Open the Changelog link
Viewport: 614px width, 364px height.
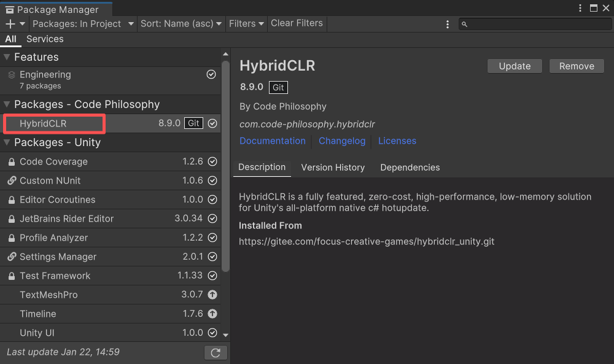[x=342, y=141]
